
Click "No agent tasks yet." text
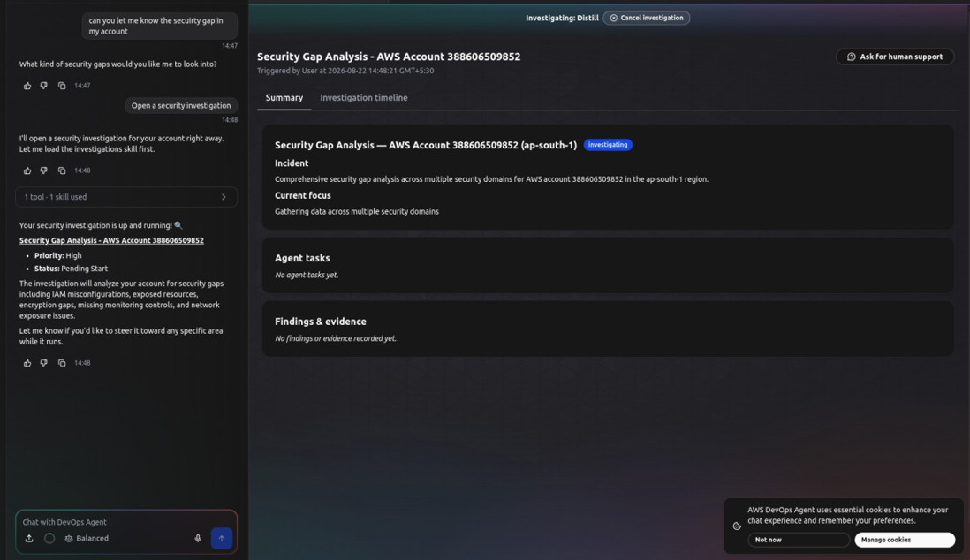click(x=307, y=275)
